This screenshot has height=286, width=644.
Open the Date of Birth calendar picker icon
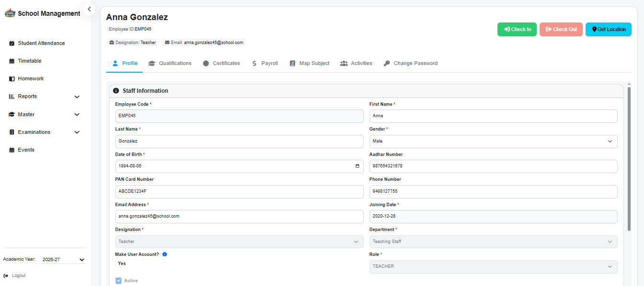pyautogui.click(x=357, y=166)
